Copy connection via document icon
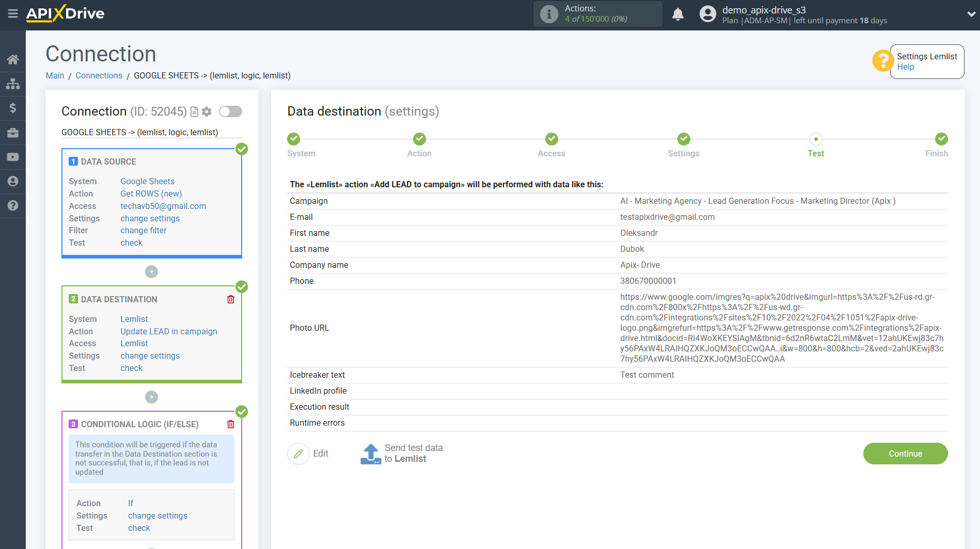 point(194,111)
